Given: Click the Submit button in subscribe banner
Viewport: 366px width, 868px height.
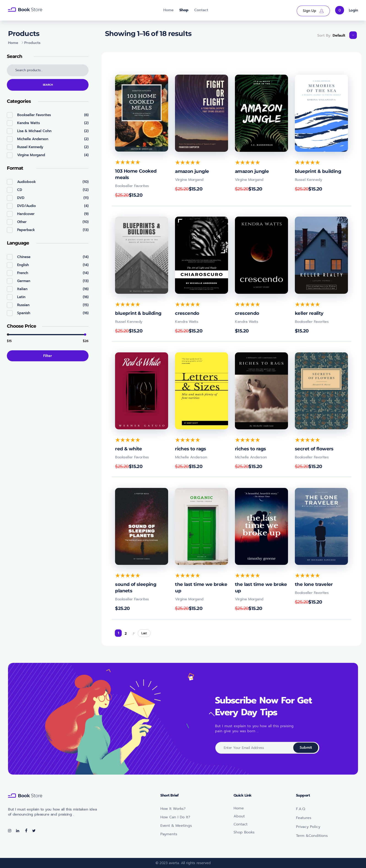Looking at the screenshot, I should [x=305, y=747].
